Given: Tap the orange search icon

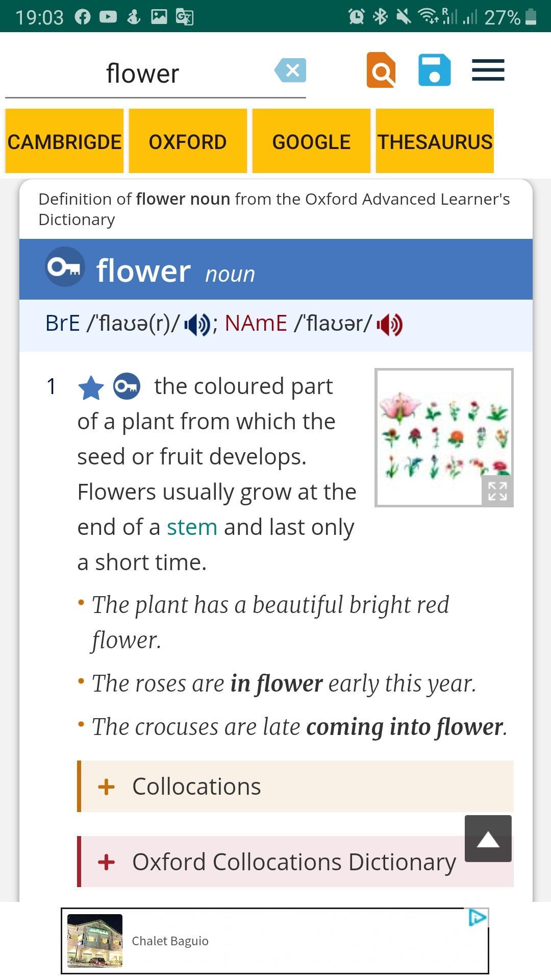Looking at the screenshot, I should click(x=381, y=70).
